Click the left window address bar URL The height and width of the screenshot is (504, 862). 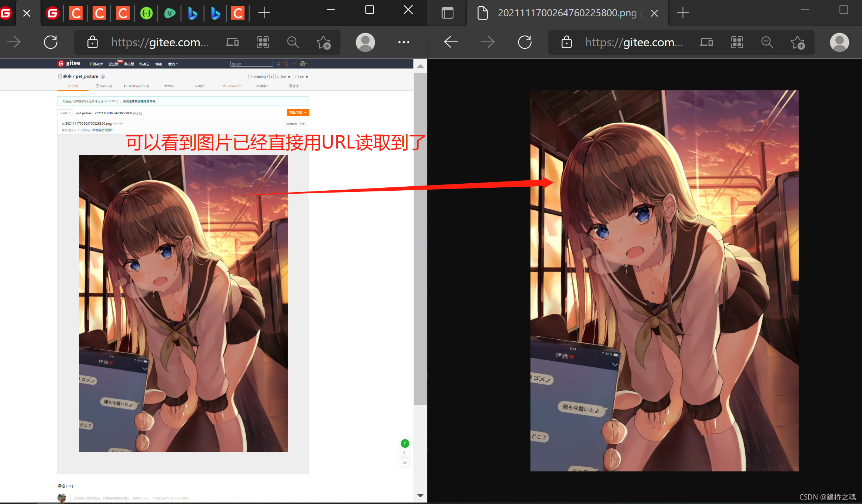click(160, 42)
